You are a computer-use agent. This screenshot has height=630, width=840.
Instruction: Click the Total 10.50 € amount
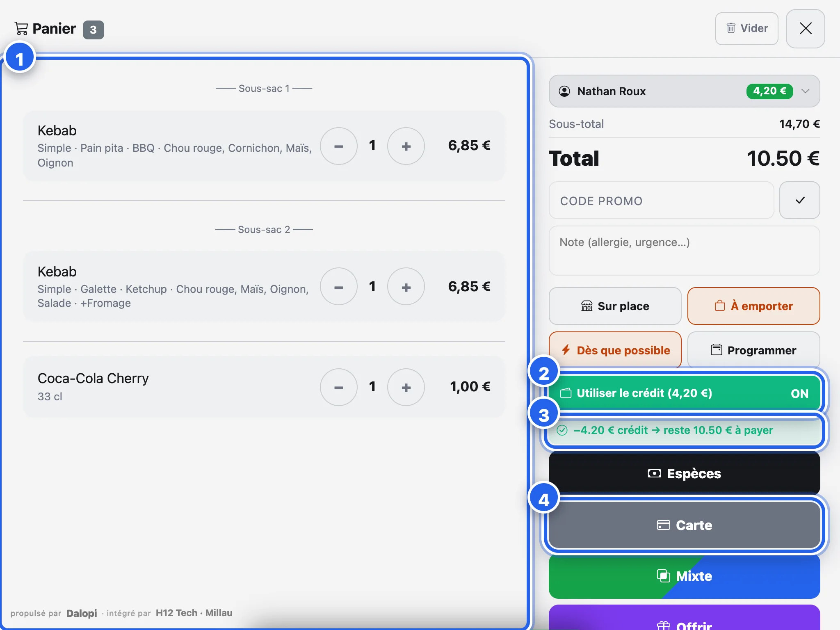click(x=783, y=158)
